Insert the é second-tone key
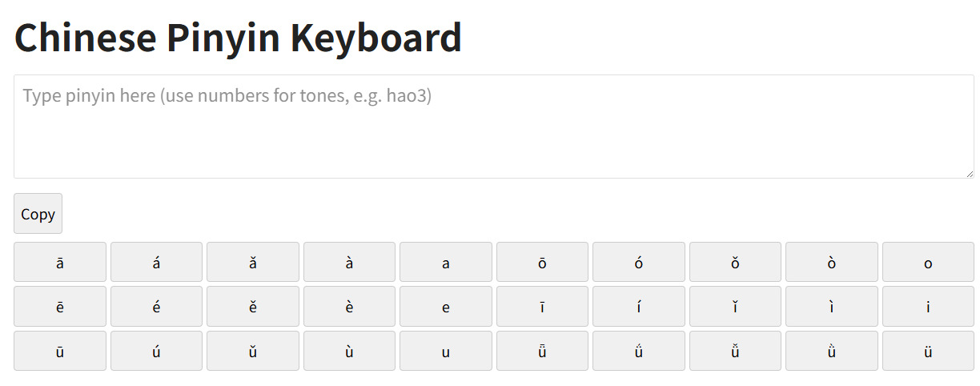Viewport: 980px width, 386px height. point(156,307)
